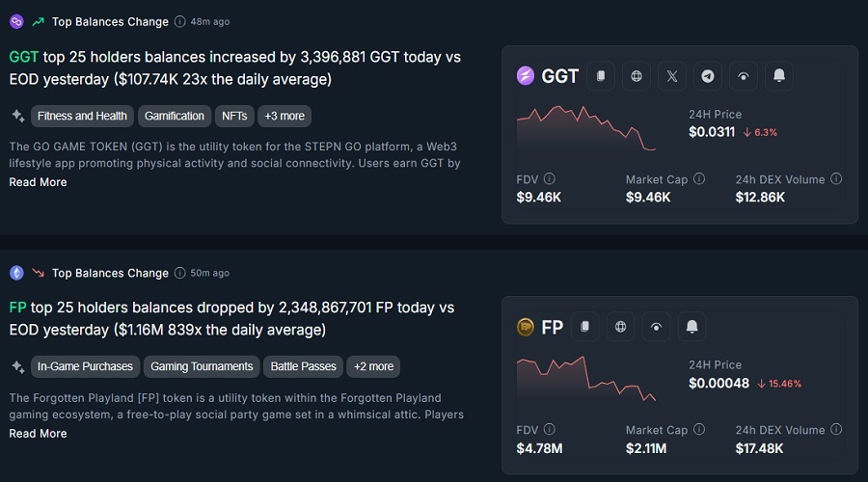868x482 pixels.
Task: Select the 'Gaming Tournaments' tag
Action: (202, 366)
